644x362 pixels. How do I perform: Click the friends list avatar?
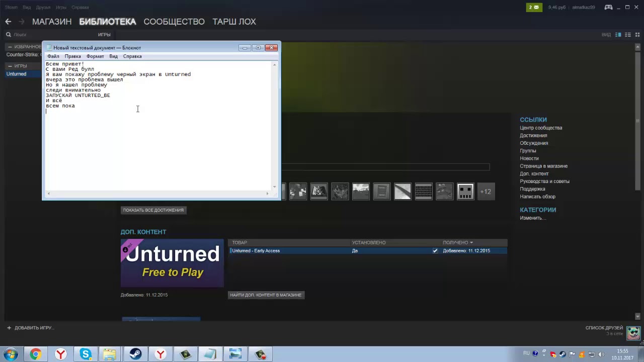[x=633, y=332]
